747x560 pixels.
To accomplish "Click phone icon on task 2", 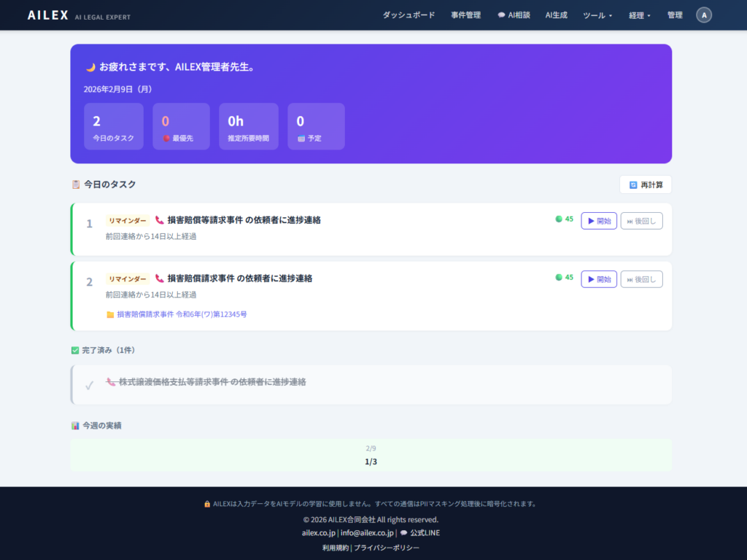I will [x=160, y=278].
